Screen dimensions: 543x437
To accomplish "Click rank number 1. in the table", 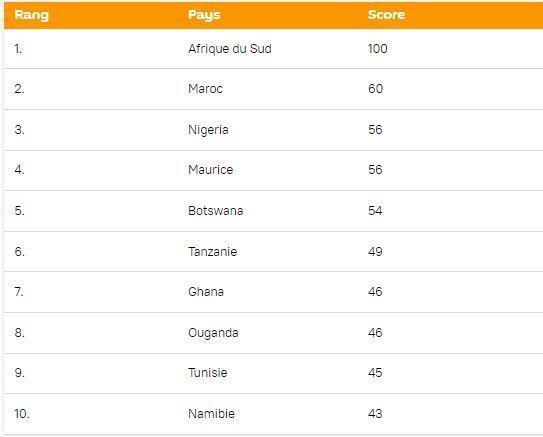I will point(18,48).
